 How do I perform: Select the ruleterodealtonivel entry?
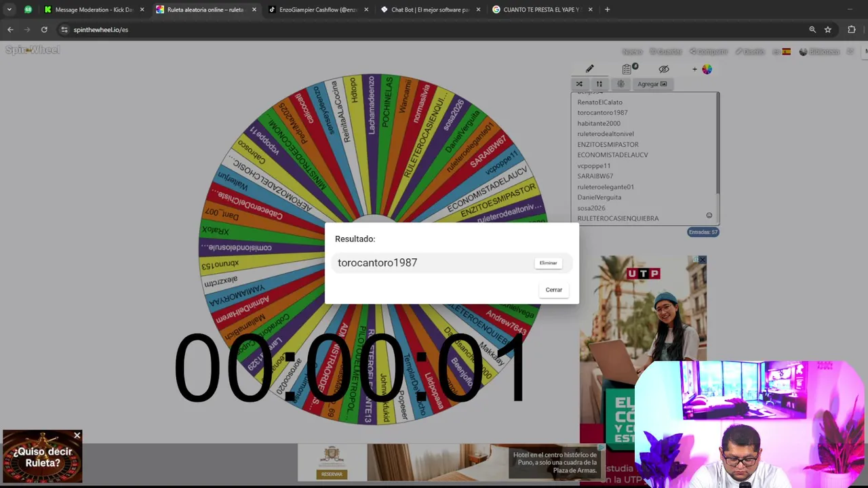coord(606,134)
